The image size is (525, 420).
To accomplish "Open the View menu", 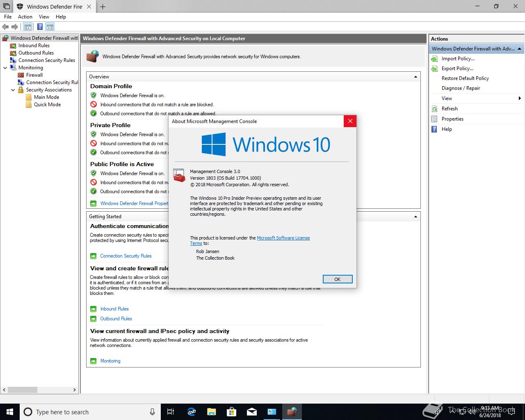I will point(44,17).
